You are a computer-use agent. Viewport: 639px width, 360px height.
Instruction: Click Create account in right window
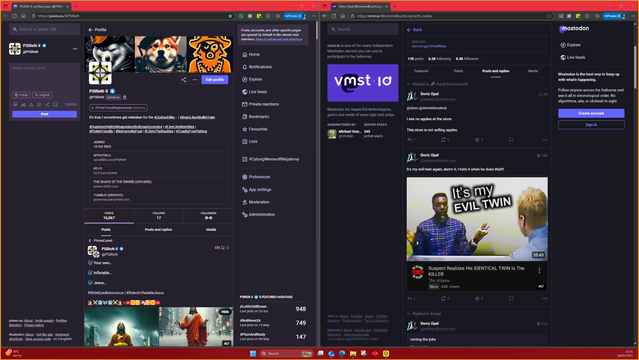[x=591, y=113]
